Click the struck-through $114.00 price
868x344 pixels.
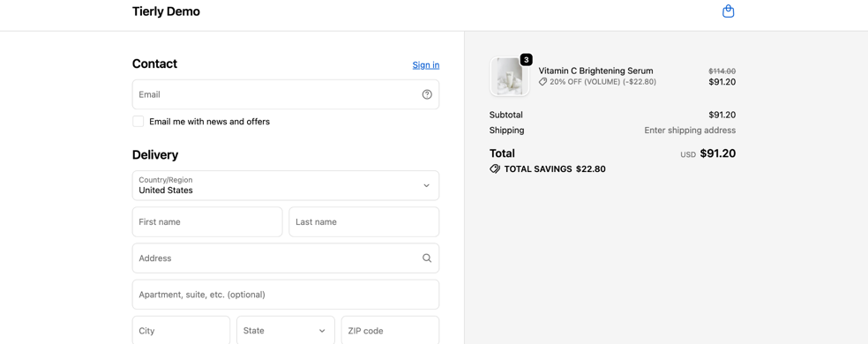tap(722, 71)
